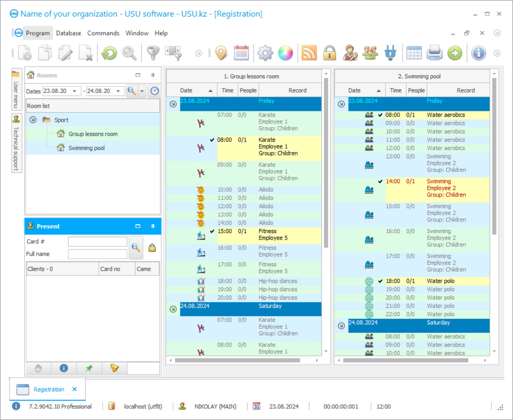Click the lock icon in Present panel
Image resolution: width=513 pixels, height=420 pixels.
click(x=152, y=248)
